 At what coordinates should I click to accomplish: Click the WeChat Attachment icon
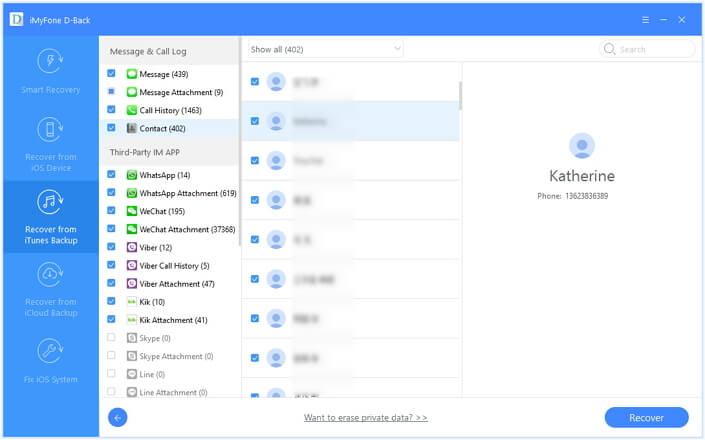[x=131, y=229]
